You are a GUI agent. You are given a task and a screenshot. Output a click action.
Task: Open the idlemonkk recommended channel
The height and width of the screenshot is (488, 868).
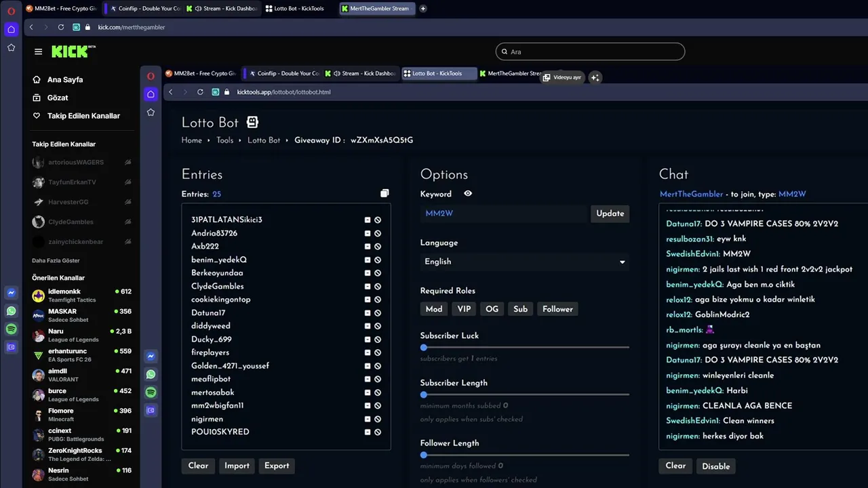pyautogui.click(x=81, y=296)
